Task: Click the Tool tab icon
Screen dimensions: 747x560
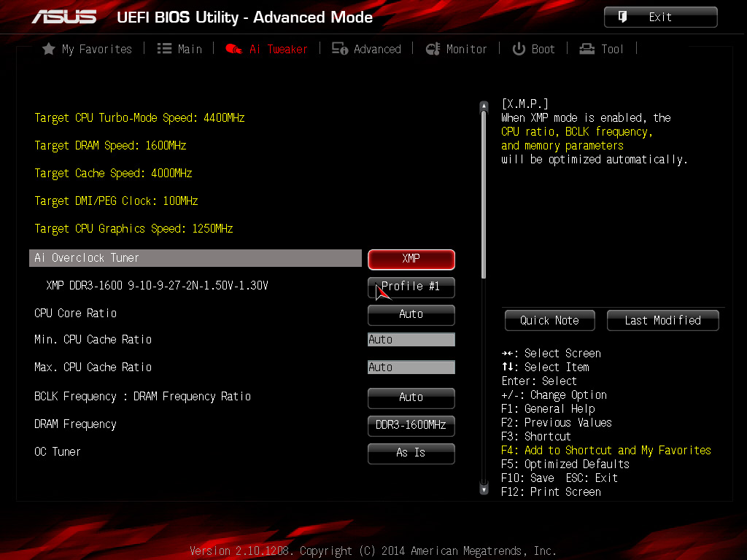Action: [587, 49]
